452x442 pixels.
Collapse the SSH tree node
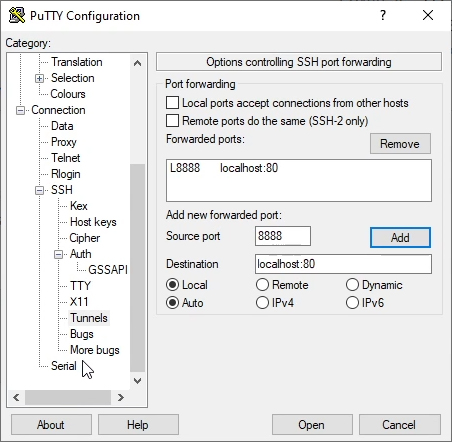pyautogui.click(x=39, y=190)
